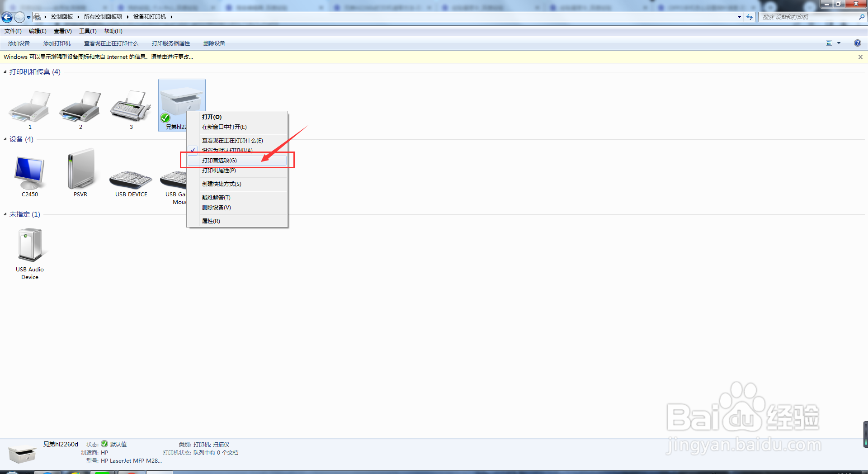Open the 查看(V) menu
This screenshot has width=868, height=474.
tap(63, 31)
